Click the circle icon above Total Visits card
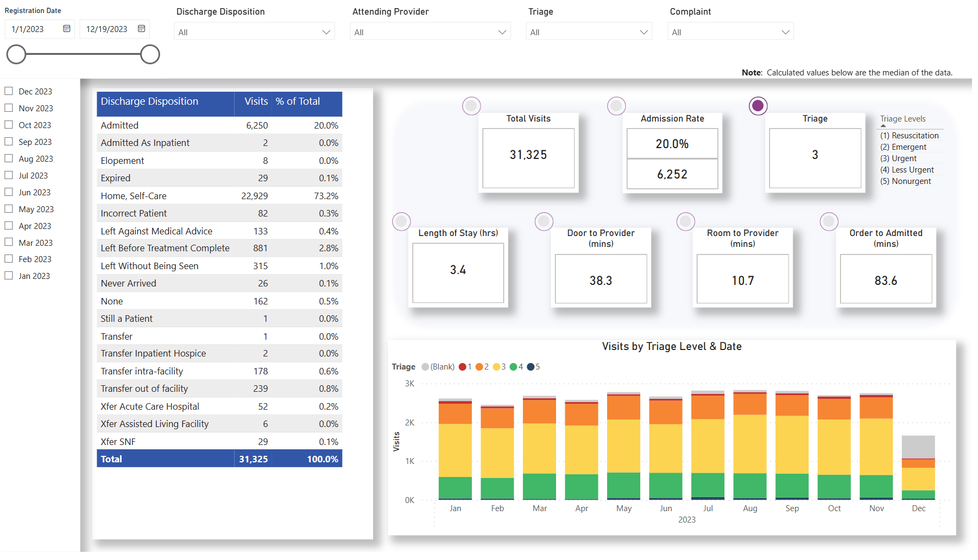 click(x=471, y=106)
